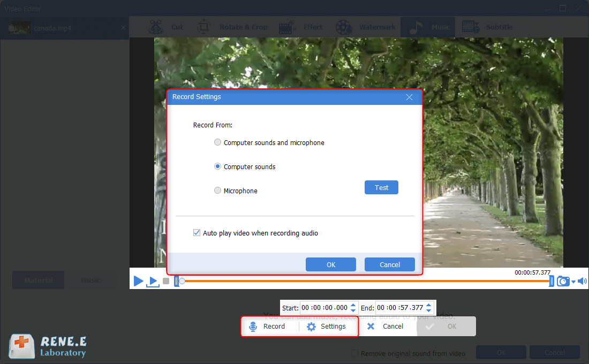Viewport: 589px width, 364px height.
Task: Close the Record Settings dialog
Action: pyautogui.click(x=409, y=97)
